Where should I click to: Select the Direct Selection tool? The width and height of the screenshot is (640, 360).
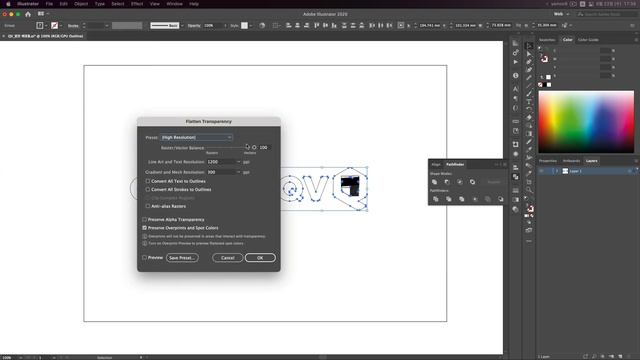coord(529,54)
